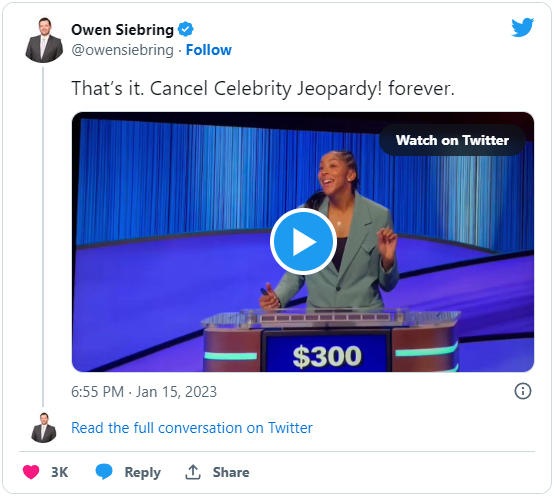Image resolution: width=555 pixels, height=497 pixels.
Task: Open Owen Siebring's large profile avatar
Action: click(x=44, y=40)
